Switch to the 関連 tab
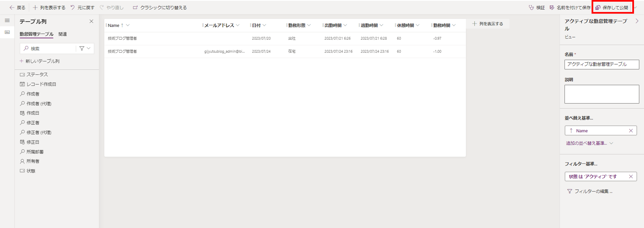 click(62, 34)
